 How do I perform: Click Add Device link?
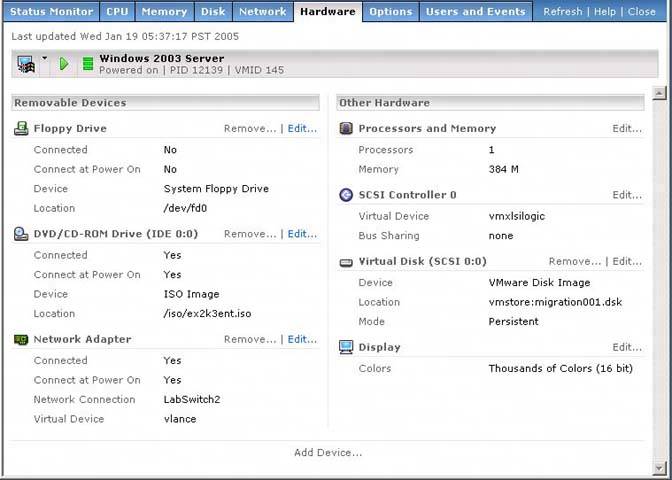pos(328,453)
